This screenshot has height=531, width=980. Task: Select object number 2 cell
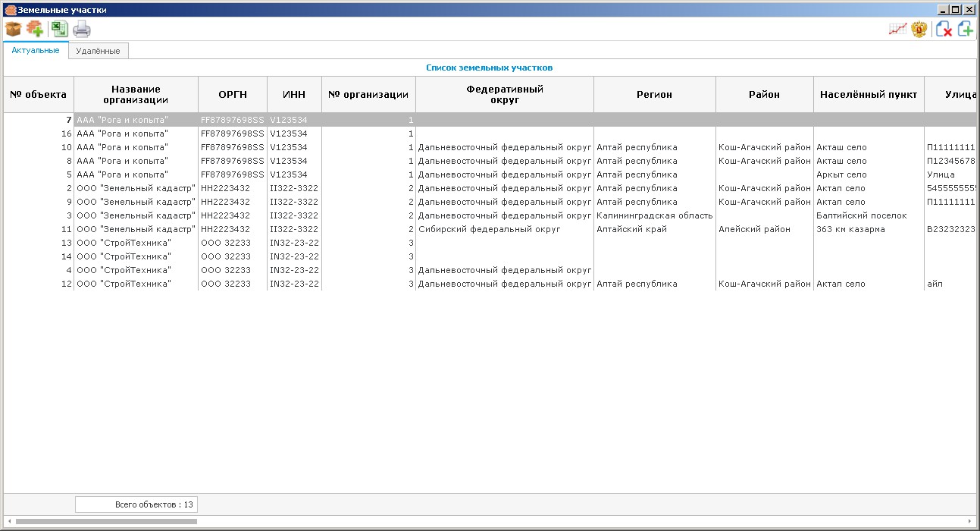point(39,188)
